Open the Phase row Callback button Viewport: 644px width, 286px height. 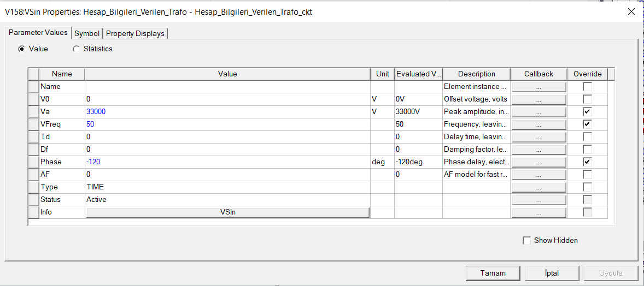(x=538, y=162)
